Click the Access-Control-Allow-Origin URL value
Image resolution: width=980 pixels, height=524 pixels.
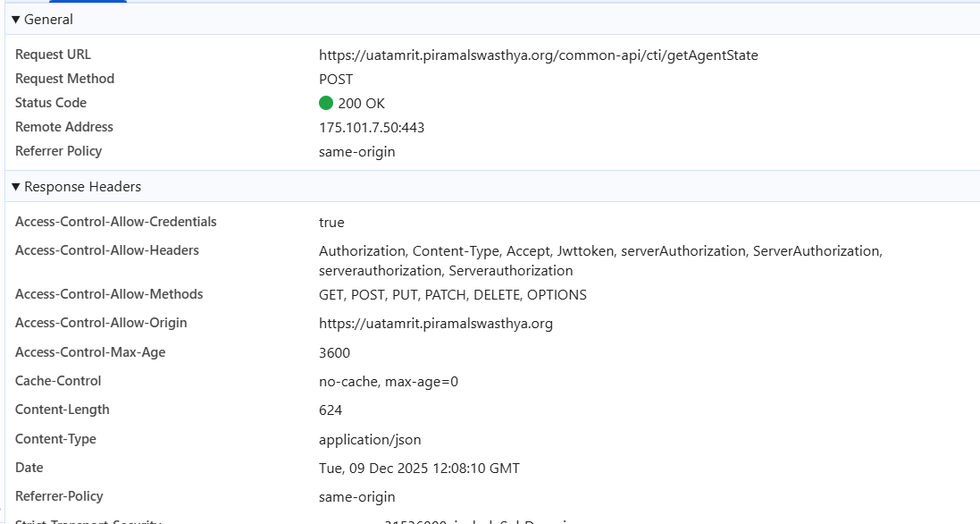click(x=435, y=324)
